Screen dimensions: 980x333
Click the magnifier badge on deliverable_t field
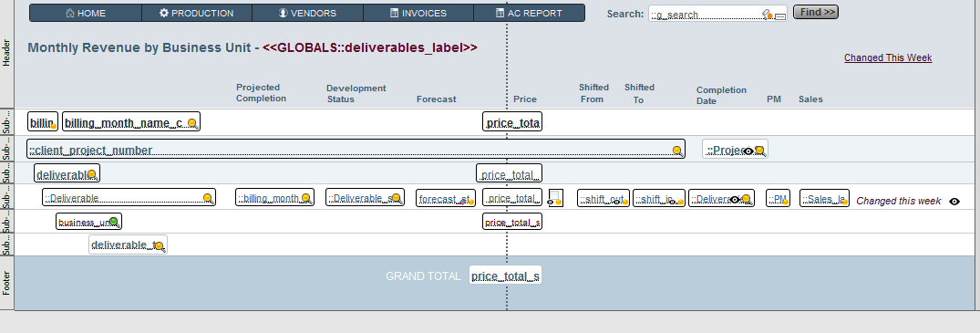(x=160, y=246)
